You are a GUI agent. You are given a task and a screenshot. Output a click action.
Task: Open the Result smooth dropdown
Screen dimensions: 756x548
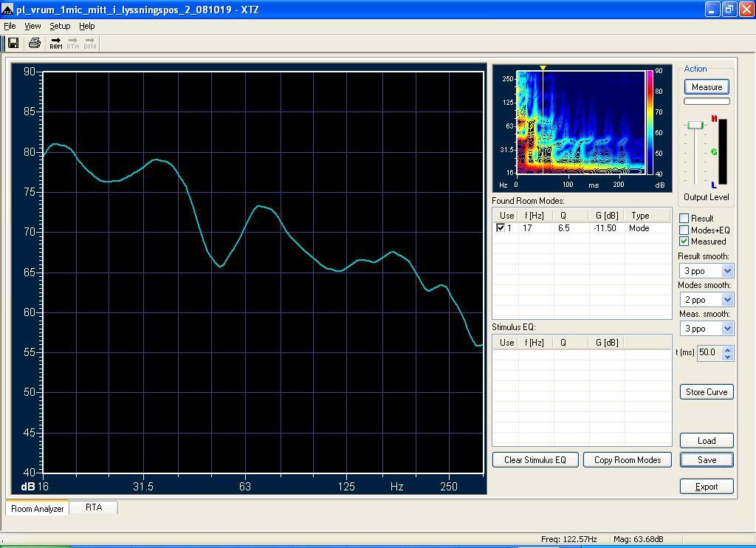(x=726, y=271)
